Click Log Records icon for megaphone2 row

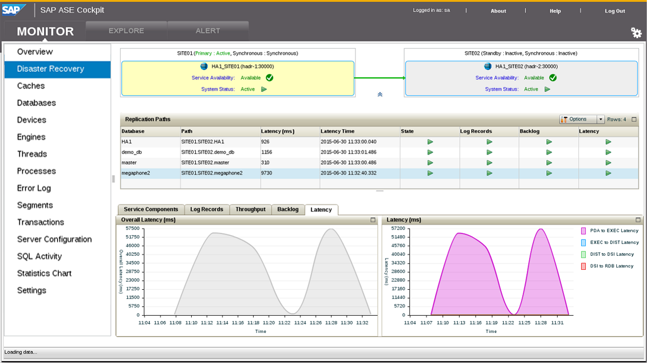point(489,173)
